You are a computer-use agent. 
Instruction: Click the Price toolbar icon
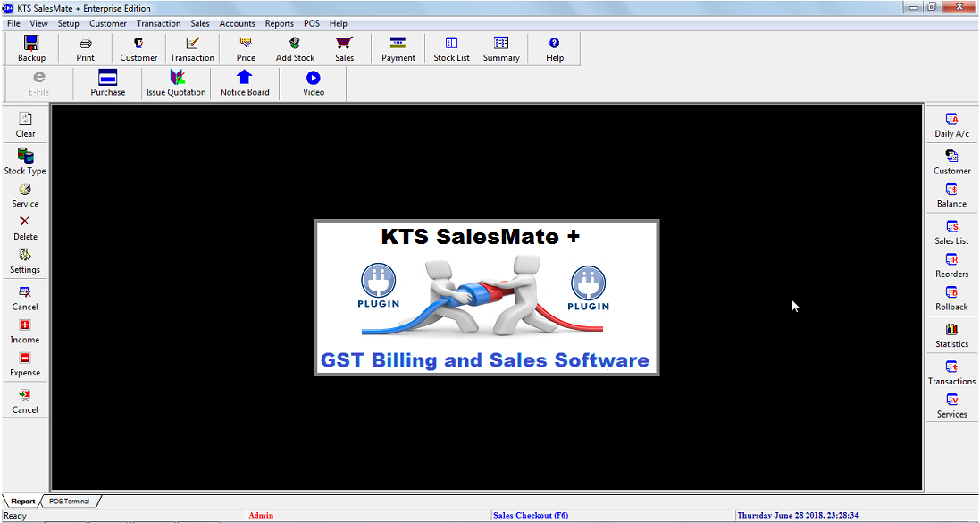click(x=246, y=43)
